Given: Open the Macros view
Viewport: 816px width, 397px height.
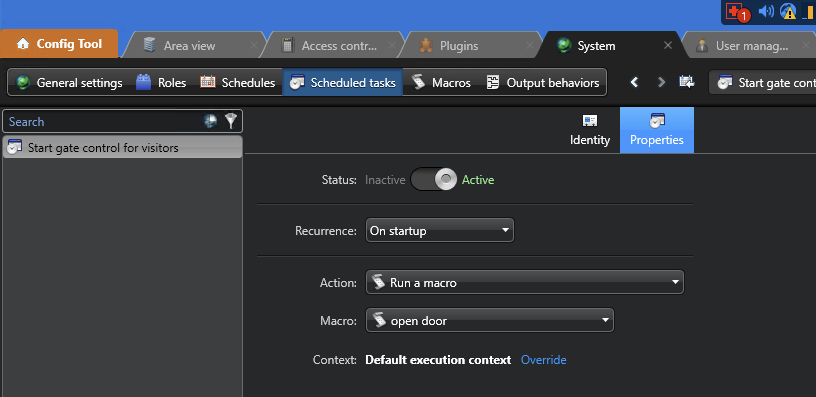Looking at the screenshot, I should coord(441,83).
